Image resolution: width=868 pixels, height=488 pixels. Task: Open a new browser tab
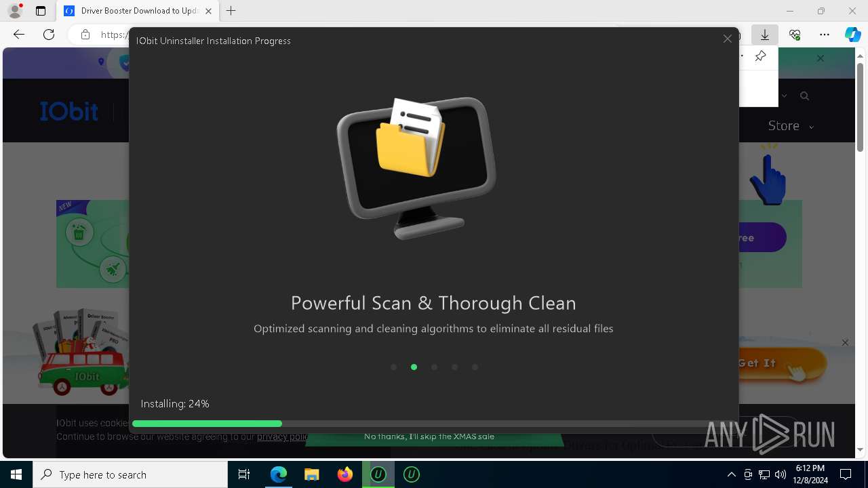pyautogui.click(x=231, y=11)
